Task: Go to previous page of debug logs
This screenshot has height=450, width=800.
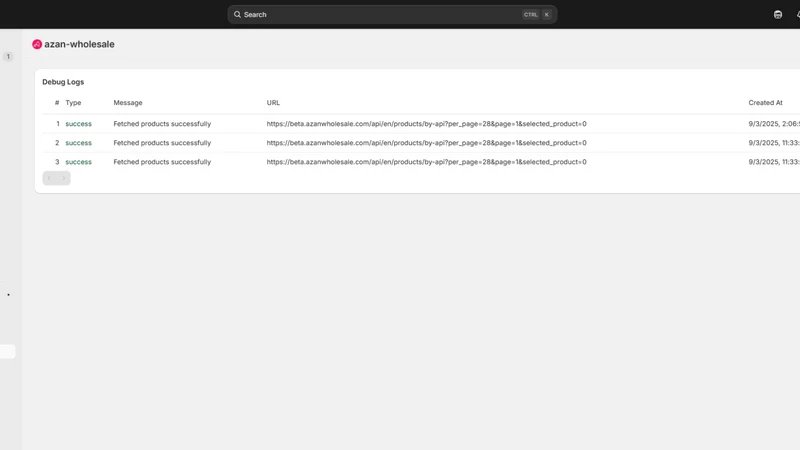Action: 49,178
